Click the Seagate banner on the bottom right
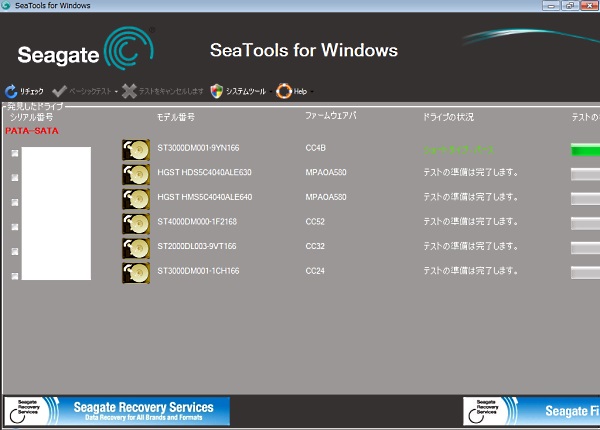The height and width of the screenshot is (430, 600). (x=531, y=411)
